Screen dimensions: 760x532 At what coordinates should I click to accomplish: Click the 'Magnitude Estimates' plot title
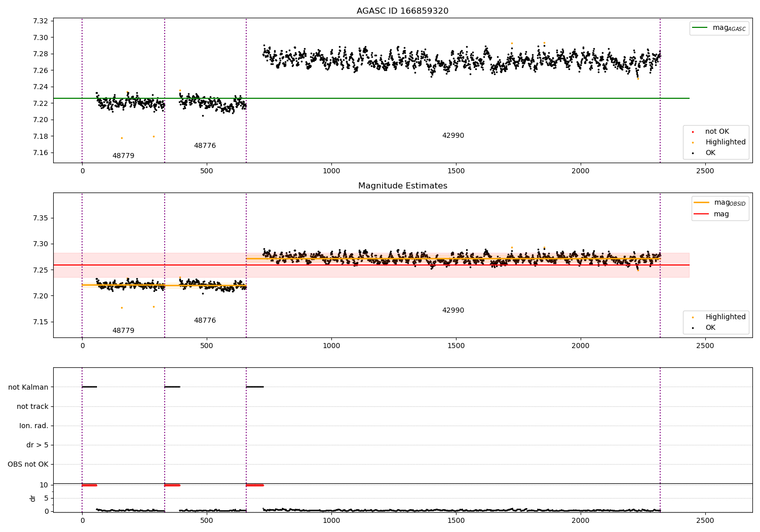pyautogui.click(x=402, y=186)
